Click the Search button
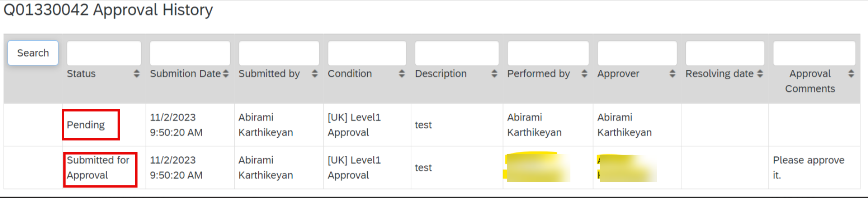868x198 pixels. (33, 53)
